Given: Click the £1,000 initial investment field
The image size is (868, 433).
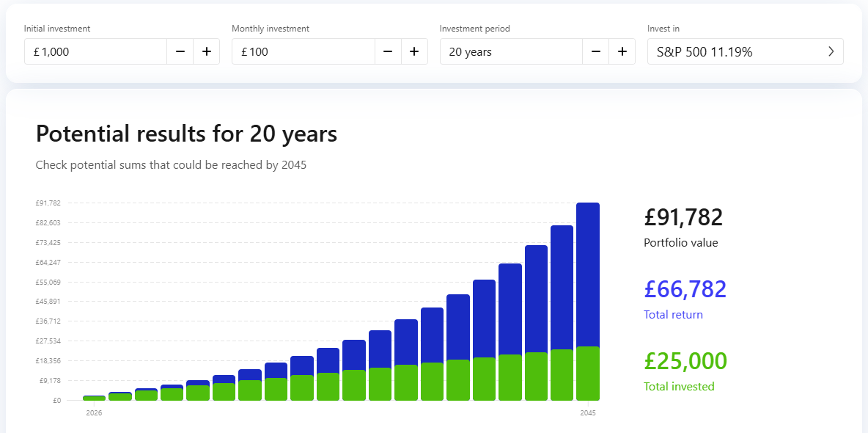Looking at the screenshot, I should point(95,51).
